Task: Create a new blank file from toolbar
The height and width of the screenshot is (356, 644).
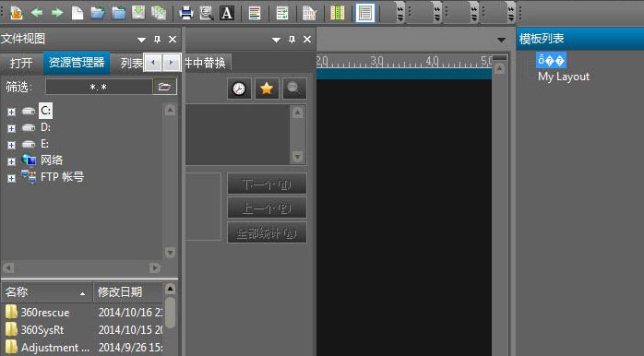Action: (78, 13)
